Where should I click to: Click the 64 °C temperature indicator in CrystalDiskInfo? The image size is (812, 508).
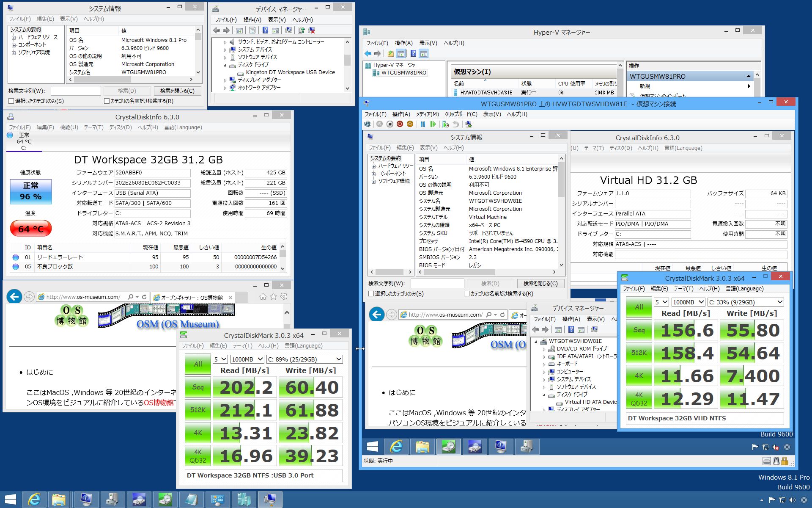[x=31, y=229]
